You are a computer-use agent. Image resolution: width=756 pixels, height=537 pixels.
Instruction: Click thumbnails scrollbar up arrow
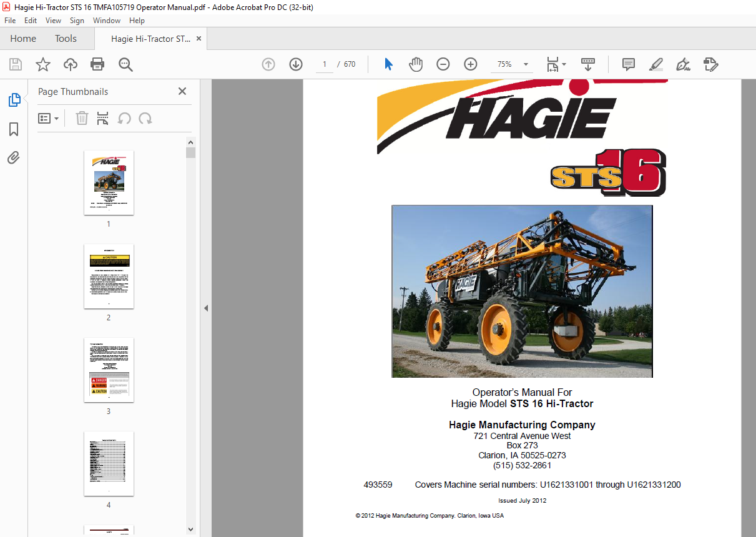click(190, 142)
